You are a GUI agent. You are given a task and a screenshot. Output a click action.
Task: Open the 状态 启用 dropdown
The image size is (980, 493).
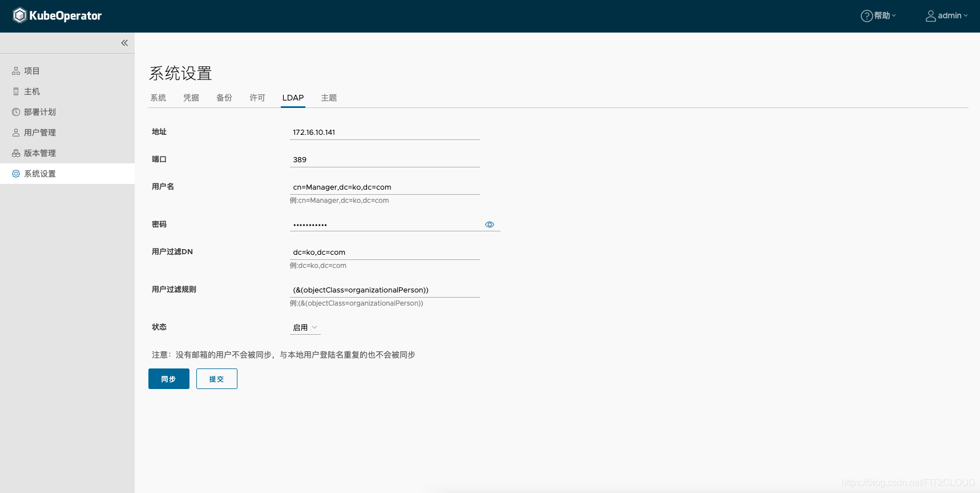(x=305, y=327)
